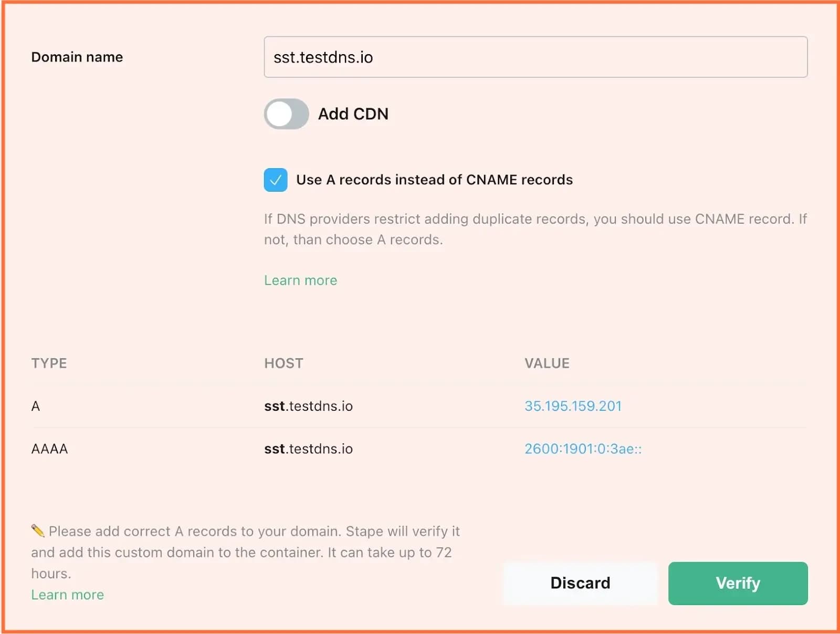Screen dimensions: 840x634
Task: Click the pencil icon before the verification note
Action: [x=37, y=531]
